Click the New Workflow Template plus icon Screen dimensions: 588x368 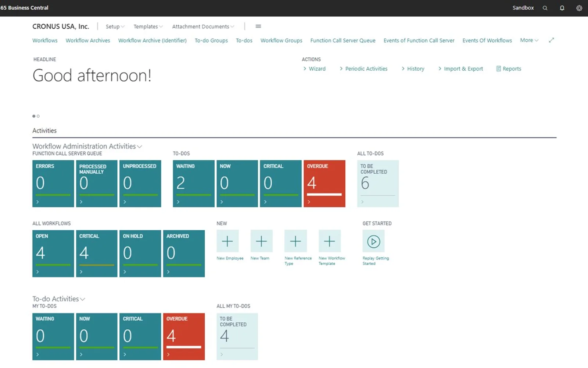tap(330, 241)
